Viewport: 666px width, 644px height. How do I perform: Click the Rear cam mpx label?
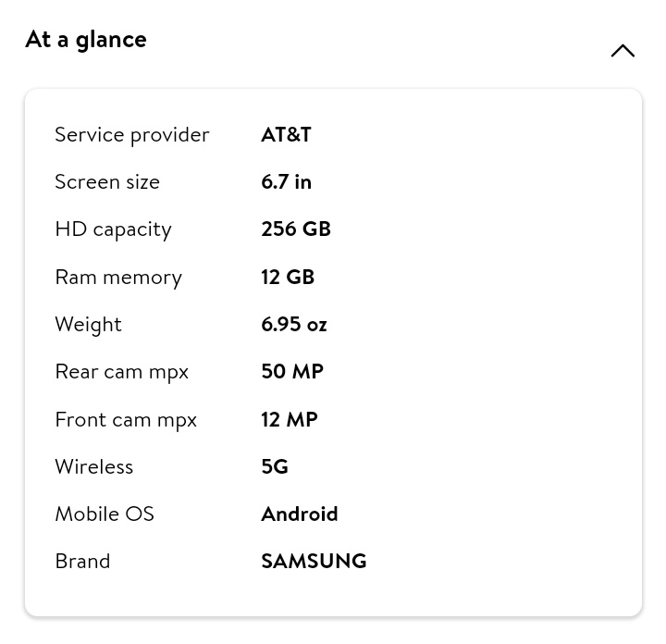click(x=121, y=371)
